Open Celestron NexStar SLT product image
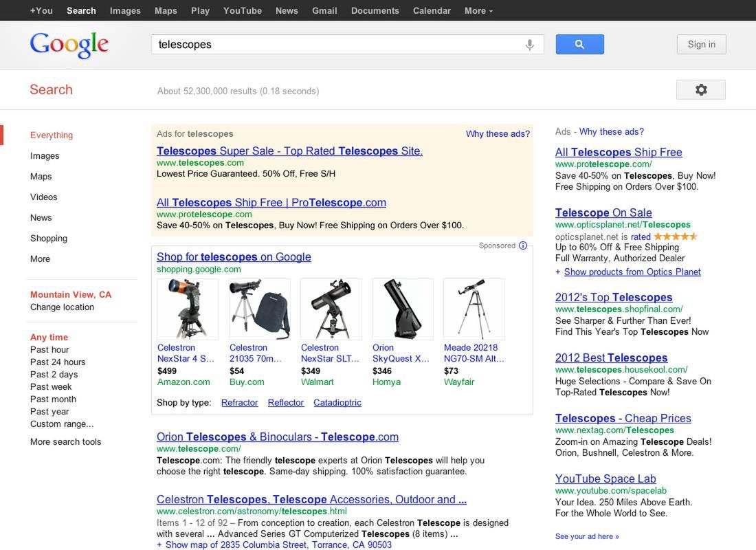Viewport: 756px width, 550px height. click(x=331, y=309)
